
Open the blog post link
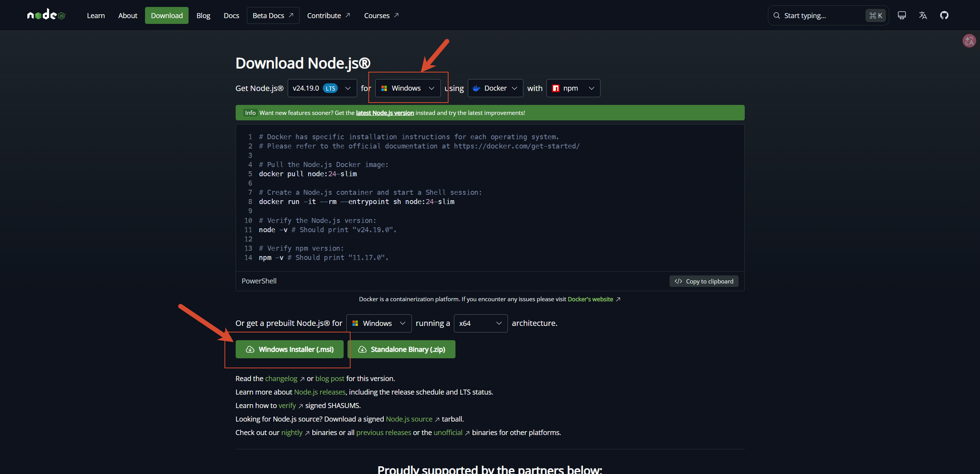330,379
